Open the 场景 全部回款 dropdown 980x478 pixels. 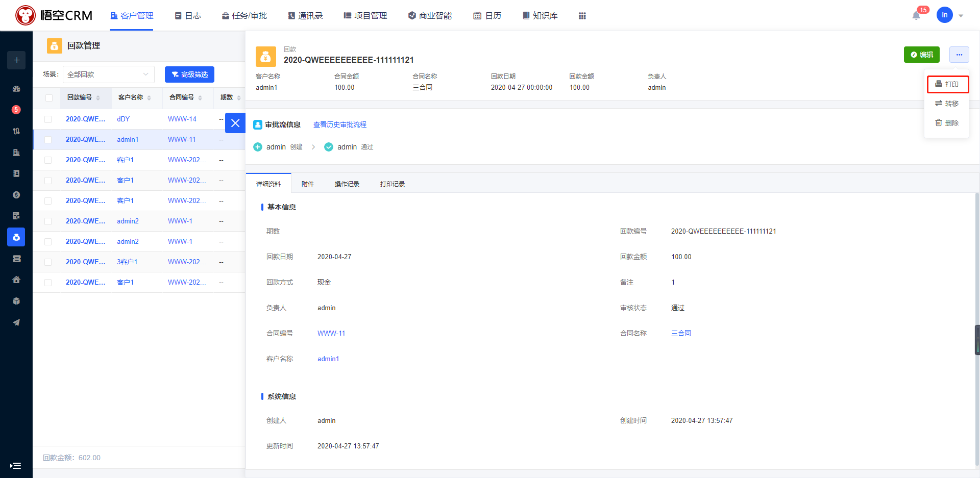[109, 74]
